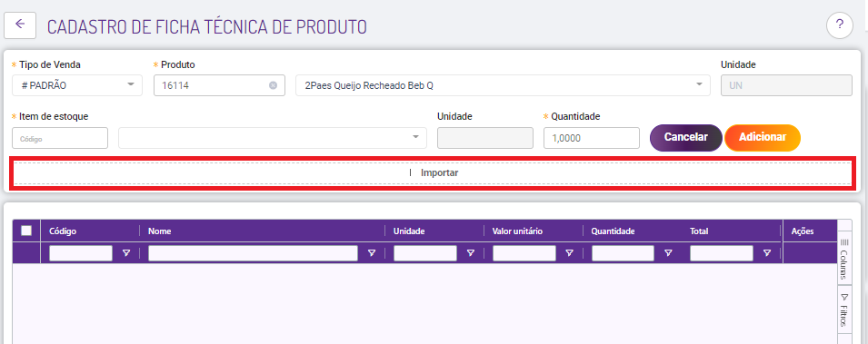This screenshot has width=868, height=344.
Task: Sort by the Total column header
Action: pyautogui.click(x=699, y=231)
